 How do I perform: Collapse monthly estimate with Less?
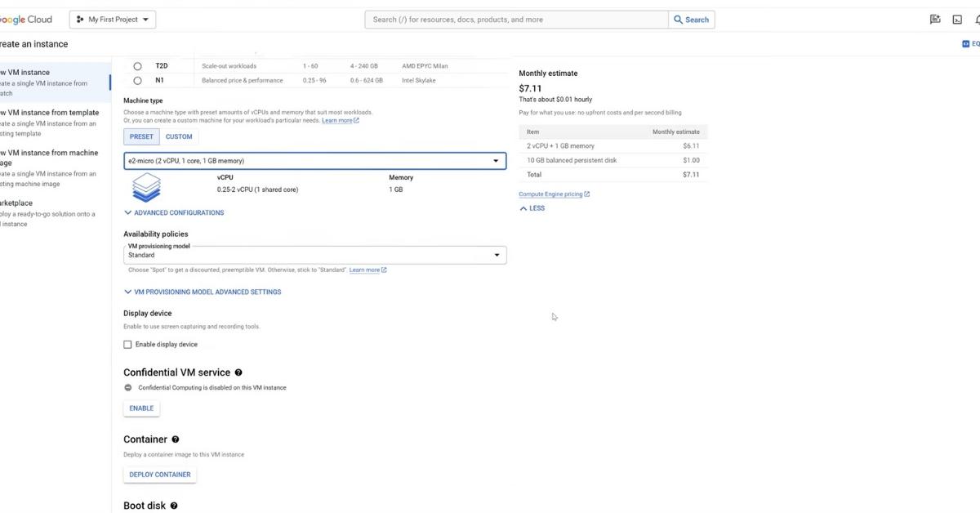point(532,208)
